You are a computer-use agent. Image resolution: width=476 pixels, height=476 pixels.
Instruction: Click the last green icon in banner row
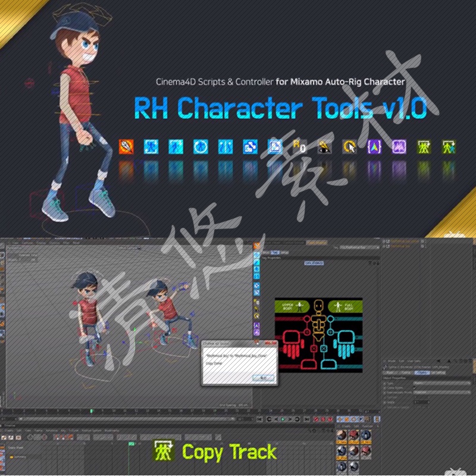pos(449,146)
